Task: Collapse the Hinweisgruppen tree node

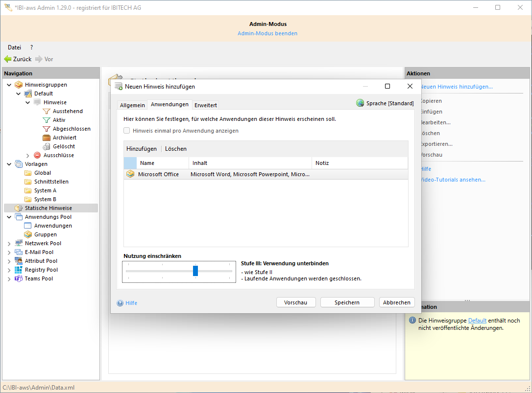Action: pyautogui.click(x=9, y=85)
